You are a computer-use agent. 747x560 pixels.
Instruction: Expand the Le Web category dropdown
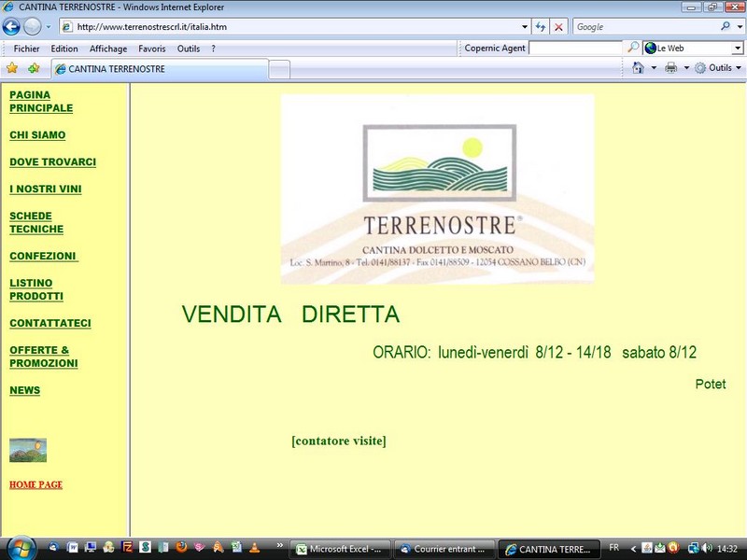point(738,49)
